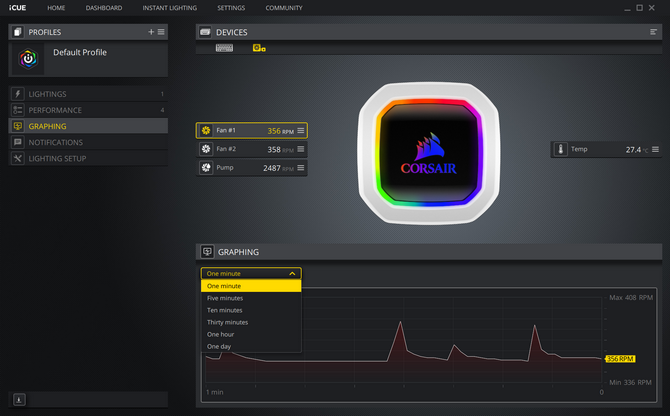Open the LIGHTING SETUP section

88,158
